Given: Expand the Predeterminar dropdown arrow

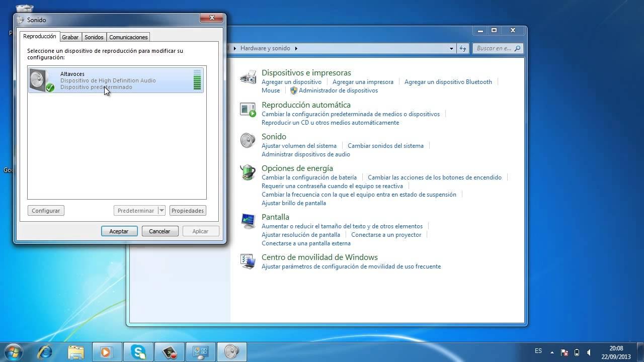Looking at the screenshot, I should coord(162,211).
